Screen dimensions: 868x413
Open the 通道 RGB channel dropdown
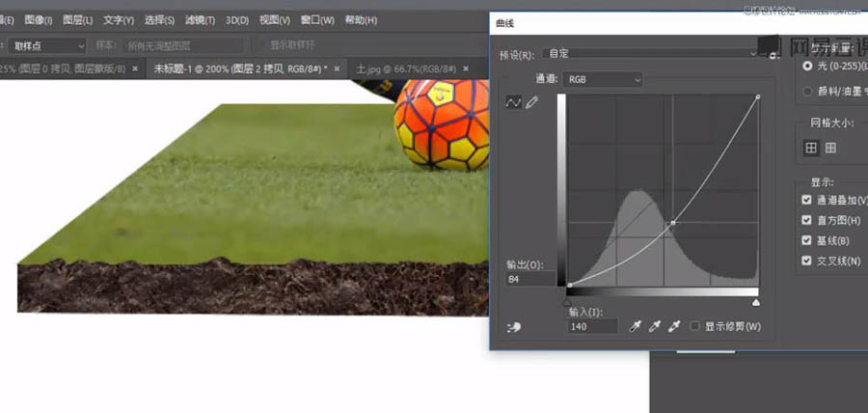click(603, 79)
